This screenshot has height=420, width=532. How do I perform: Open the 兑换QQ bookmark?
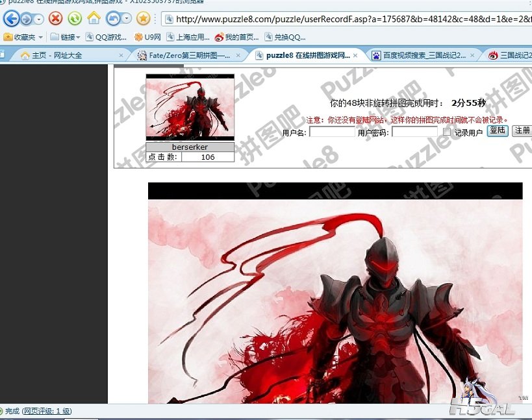click(285, 37)
